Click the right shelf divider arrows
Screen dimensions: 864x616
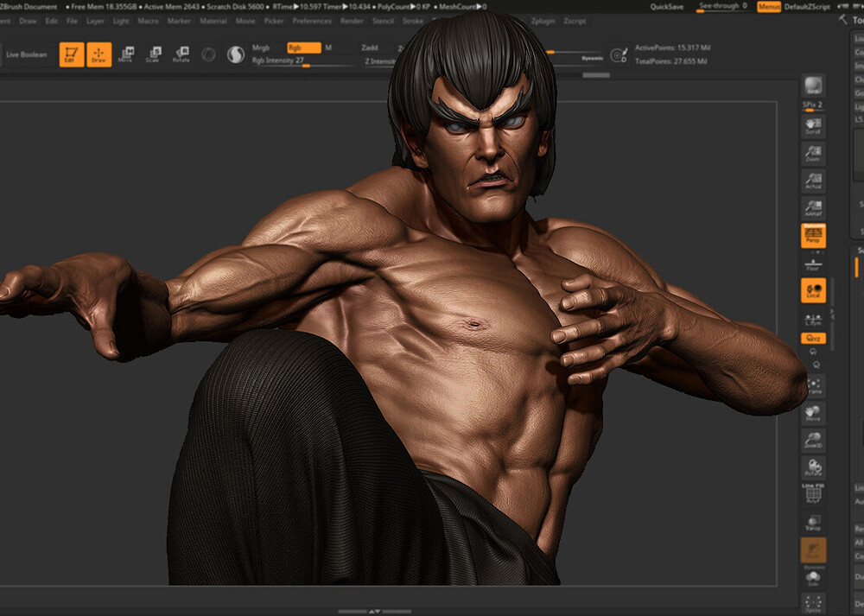click(x=832, y=314)
